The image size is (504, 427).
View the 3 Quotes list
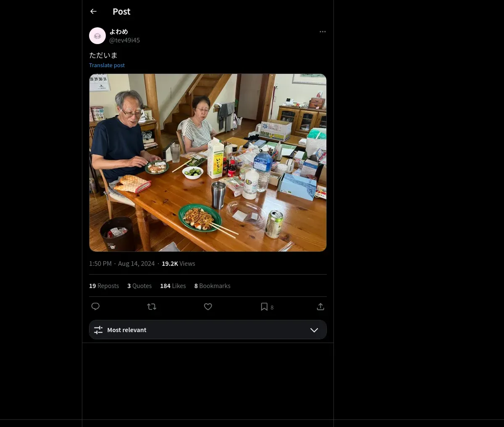(139, 286)
